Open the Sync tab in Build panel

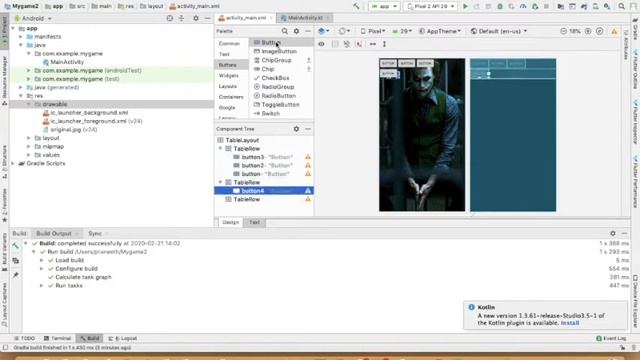[x=95, y=233]
